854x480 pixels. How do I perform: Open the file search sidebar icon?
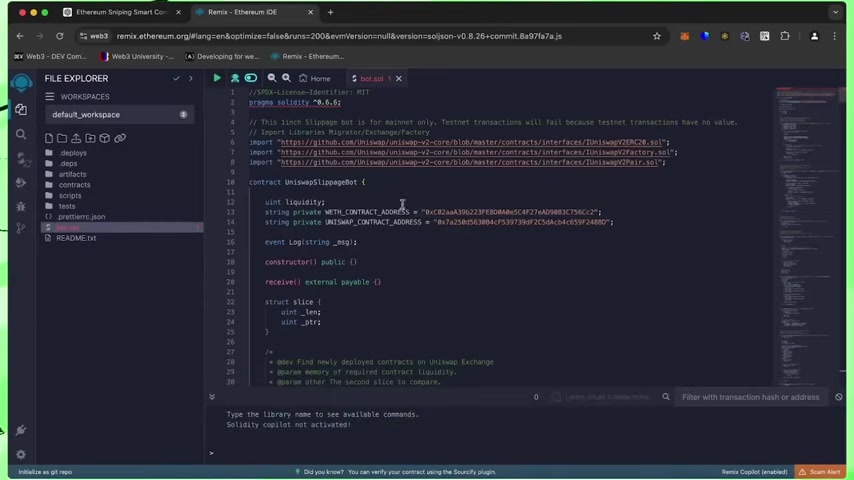21,134
